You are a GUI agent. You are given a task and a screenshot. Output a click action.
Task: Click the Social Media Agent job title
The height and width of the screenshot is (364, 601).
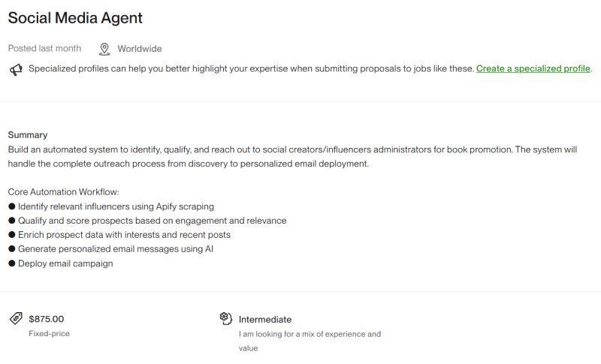75,18
